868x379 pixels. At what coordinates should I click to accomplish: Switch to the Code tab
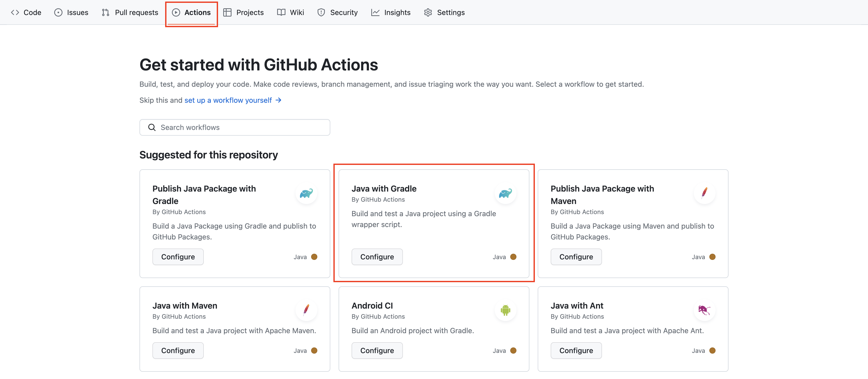[26, 12]
